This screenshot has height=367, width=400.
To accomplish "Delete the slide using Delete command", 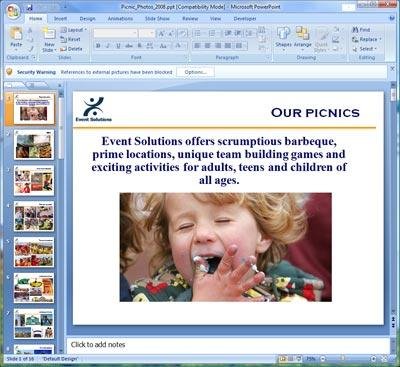I will click(x=71, y=49).
